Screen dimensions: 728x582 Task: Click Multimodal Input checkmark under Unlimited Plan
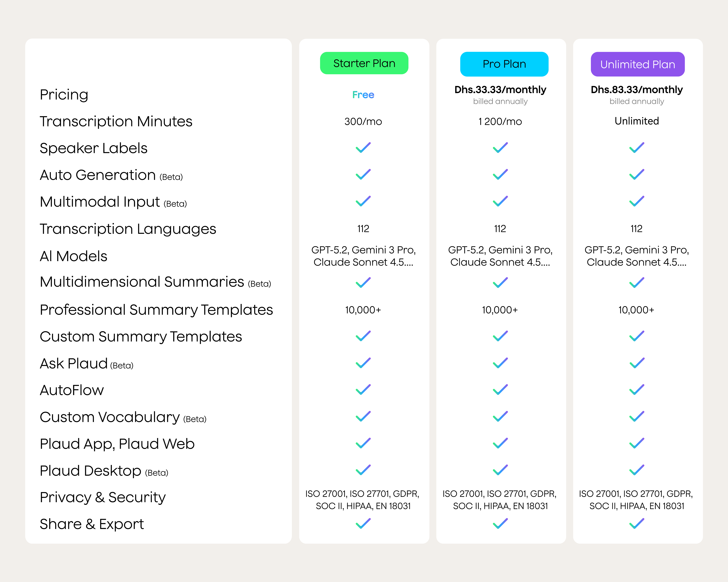tap(637, 201)
